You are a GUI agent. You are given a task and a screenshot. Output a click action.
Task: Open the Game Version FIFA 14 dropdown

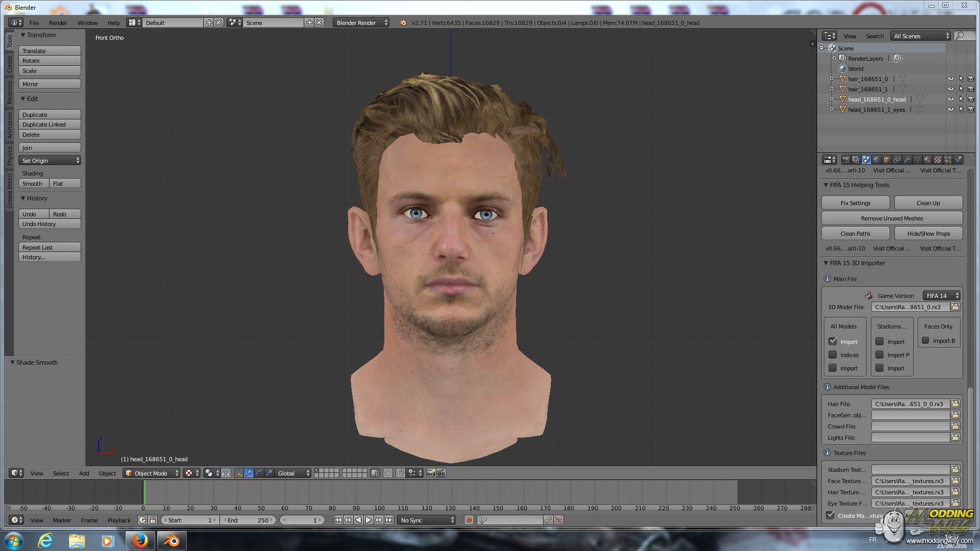[x=942, y=296]
